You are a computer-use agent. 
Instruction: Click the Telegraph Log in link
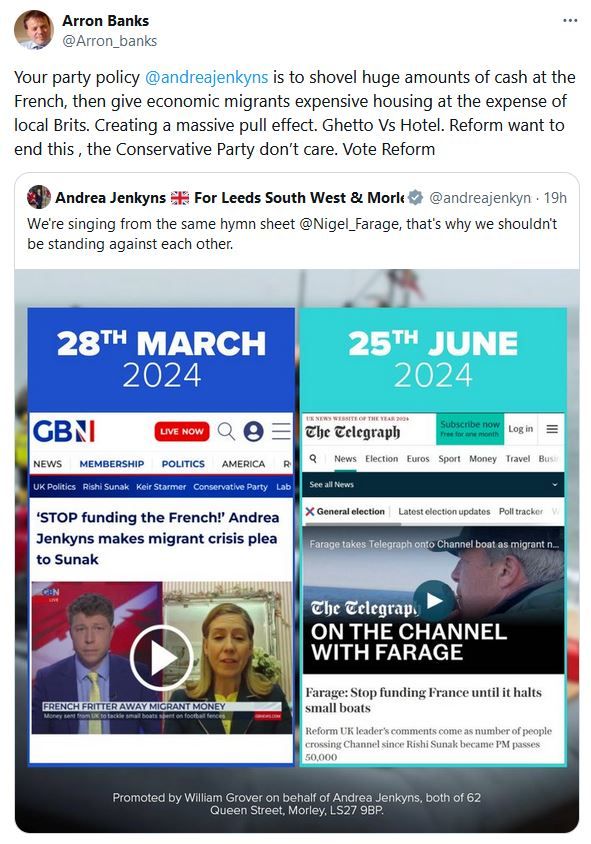[x=520, y=429]
